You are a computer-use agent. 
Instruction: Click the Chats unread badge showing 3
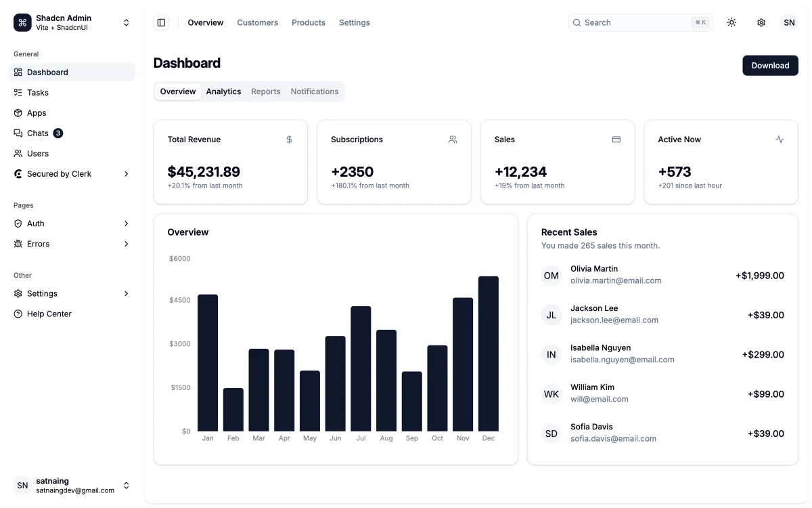[x=58, y=133]
